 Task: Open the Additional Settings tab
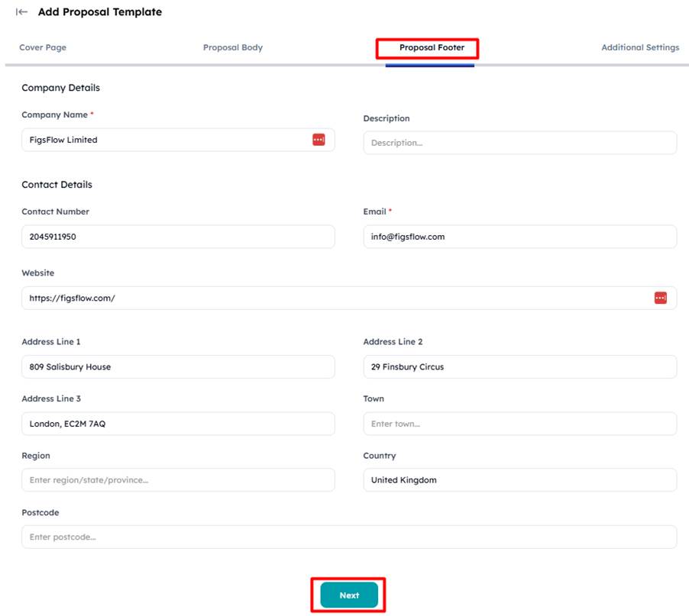point(640,47)
